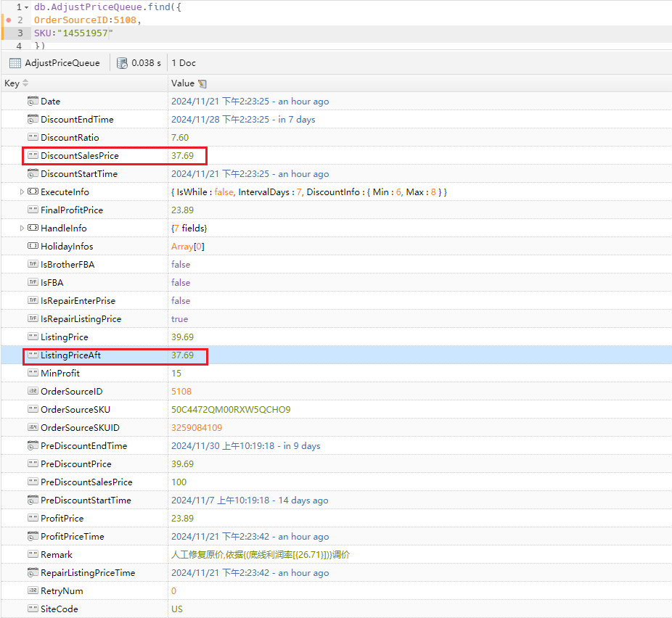Click the 1 Doc result count
This screenshot has height=618, width=672.
click(184, 63)
